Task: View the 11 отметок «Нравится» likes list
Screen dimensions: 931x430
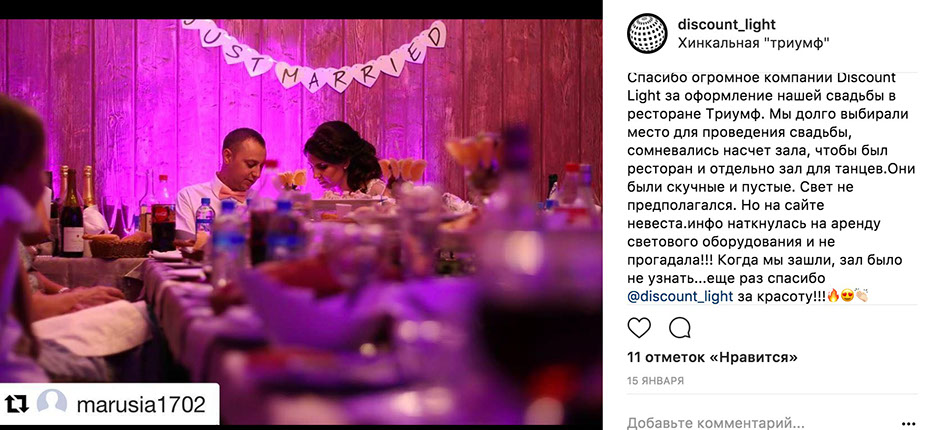Action: 712,358
